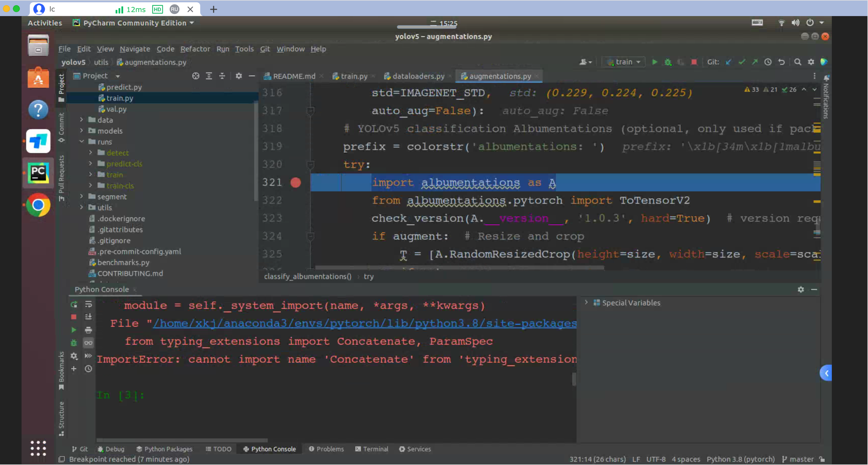
Task: Click the Python Console horizontal scrollbar
Action: coord(182,440)
